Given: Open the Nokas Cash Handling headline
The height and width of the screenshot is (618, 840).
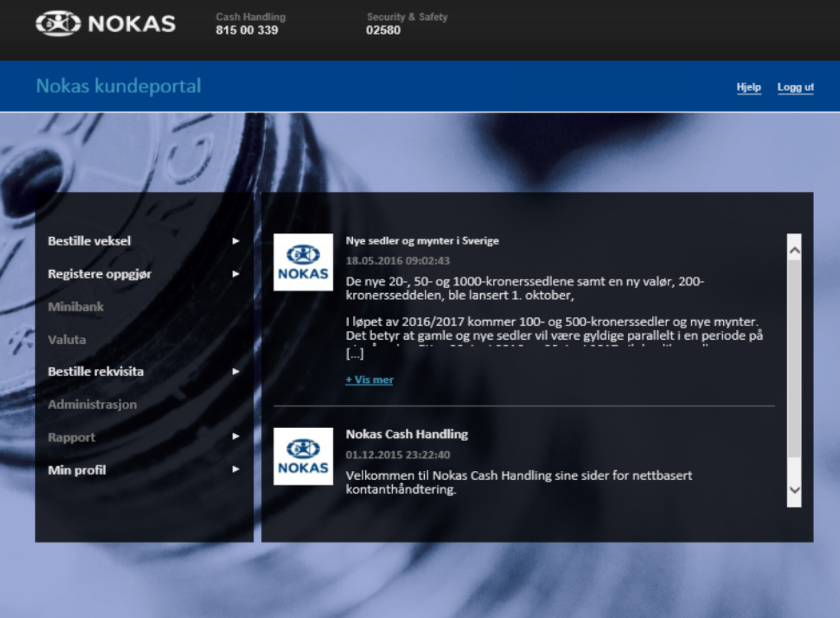Looking at the screenshot, I should pos(407,434).
